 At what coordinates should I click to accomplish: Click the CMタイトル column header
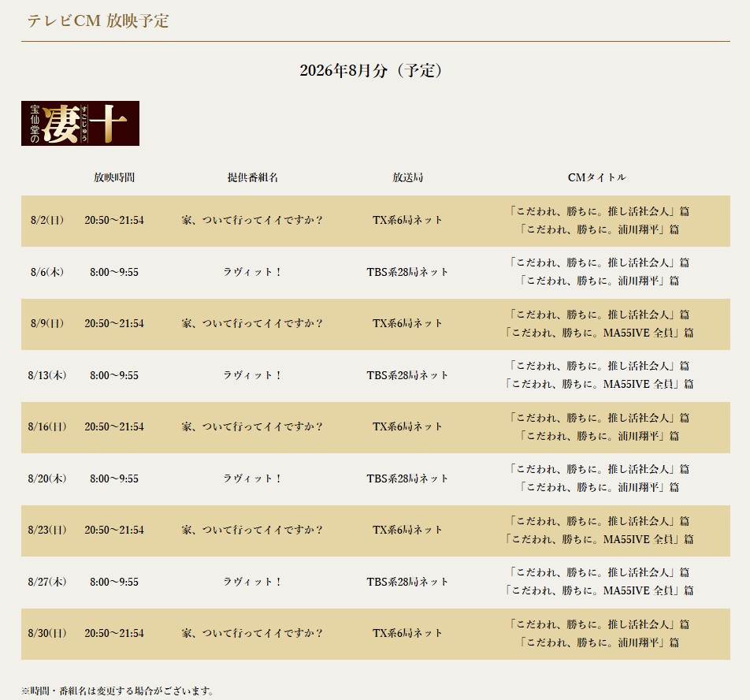click(597, 177)
